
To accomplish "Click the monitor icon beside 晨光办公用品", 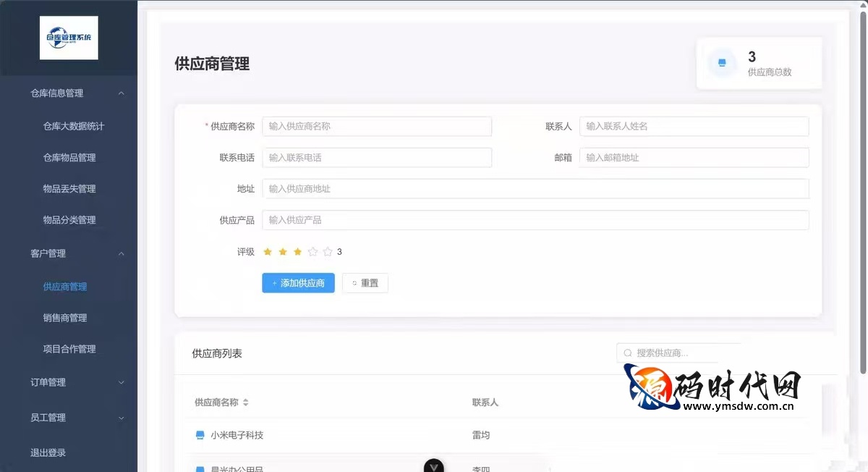I will pos(200,468).
